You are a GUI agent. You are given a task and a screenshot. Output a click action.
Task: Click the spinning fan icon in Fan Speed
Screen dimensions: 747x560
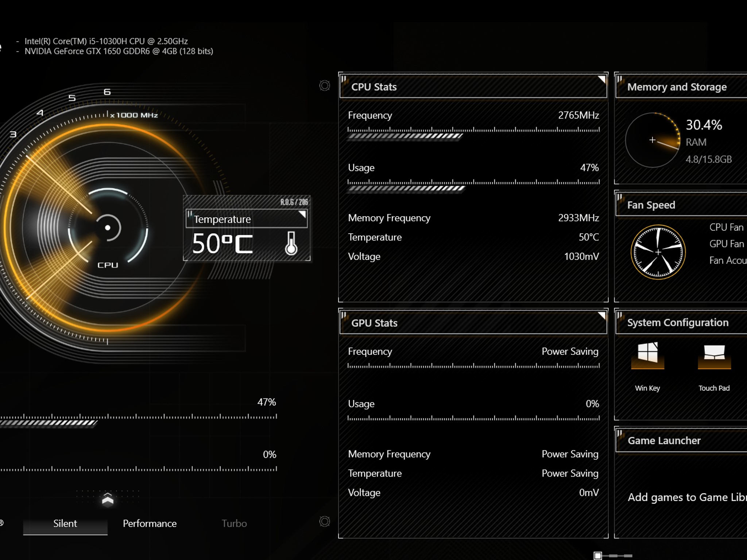(658, 252)
